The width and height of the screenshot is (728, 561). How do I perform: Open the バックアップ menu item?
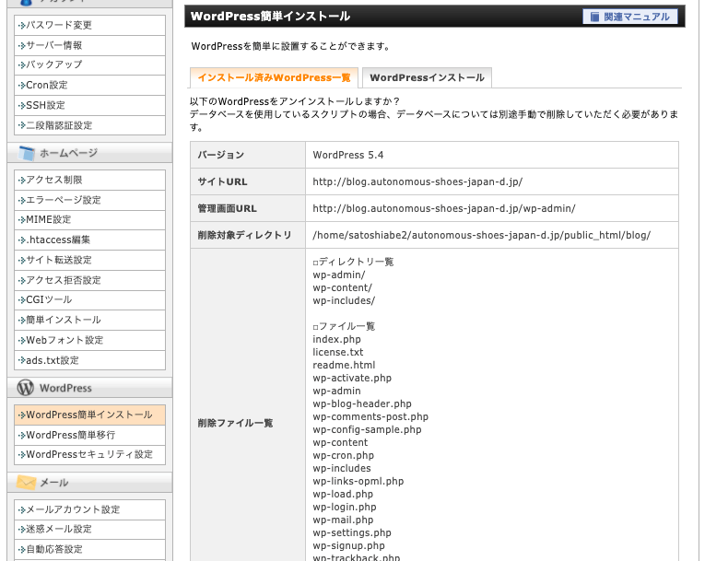click(x=53, y=64)
